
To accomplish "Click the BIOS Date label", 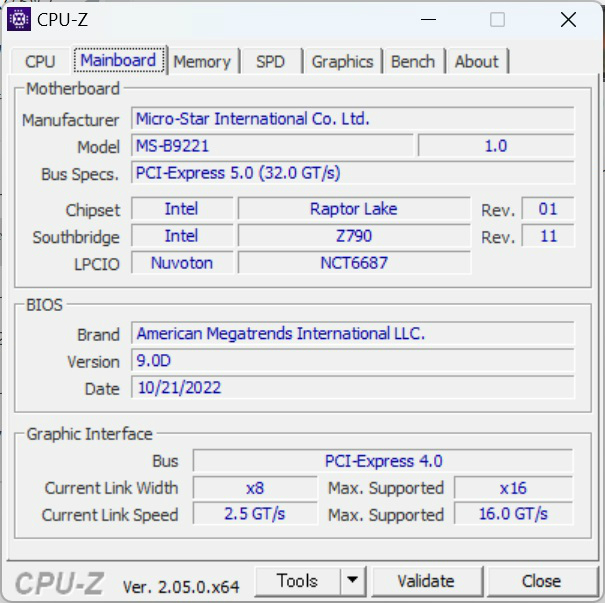I will (x=102, y=389).
